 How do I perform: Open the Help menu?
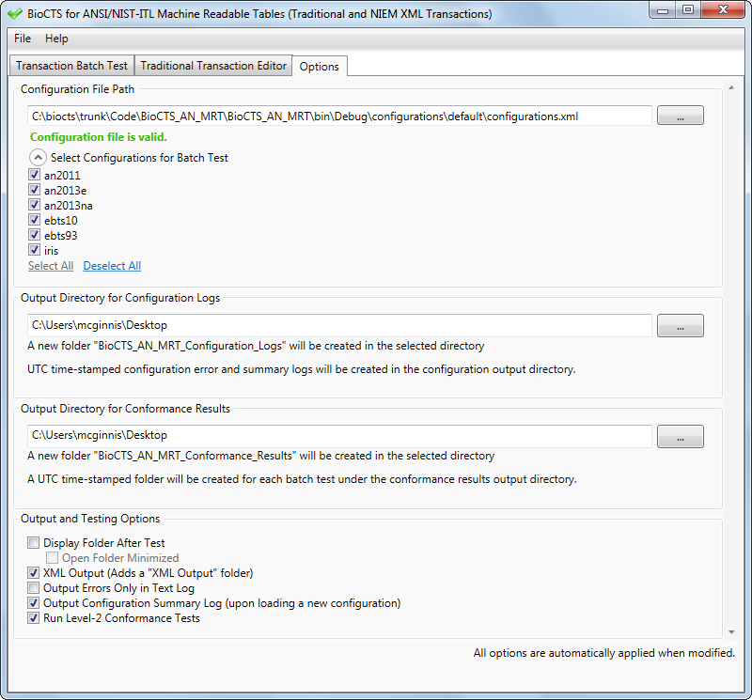point(56,39)
